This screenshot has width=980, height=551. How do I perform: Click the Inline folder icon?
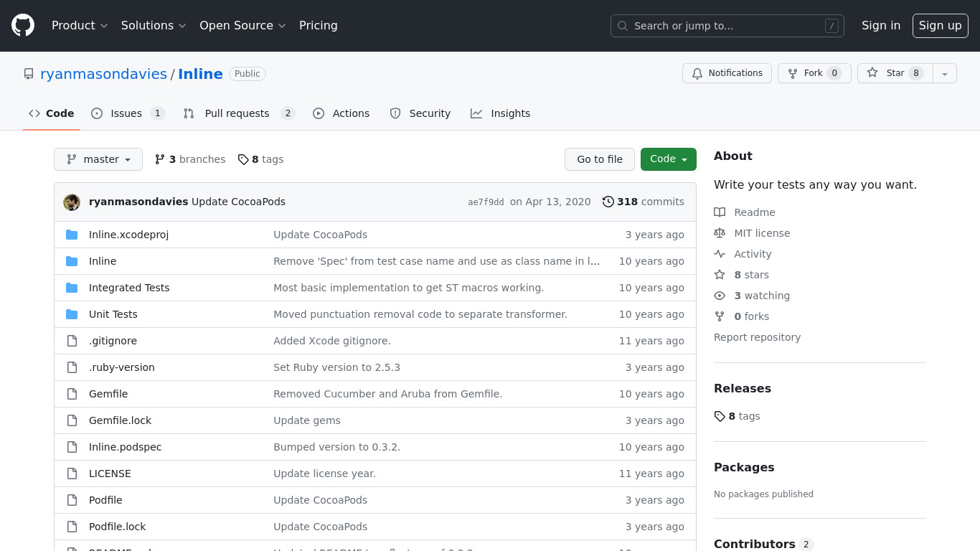(72, 261)
